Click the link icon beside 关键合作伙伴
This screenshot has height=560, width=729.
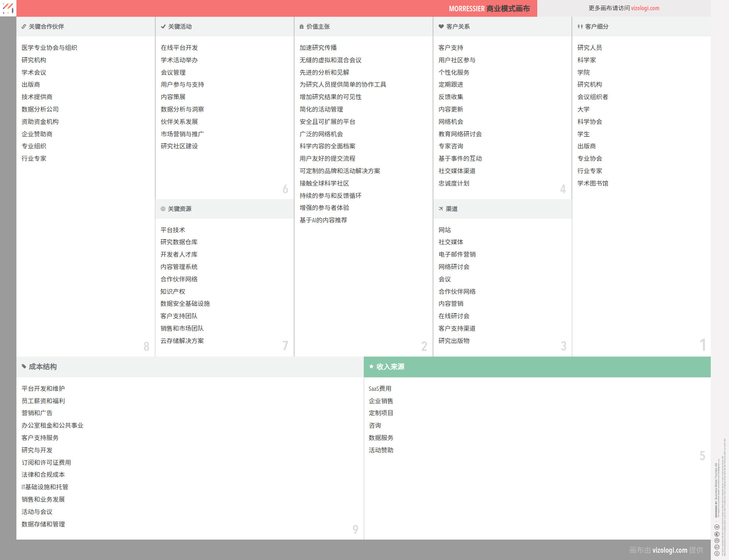point(24,27)
